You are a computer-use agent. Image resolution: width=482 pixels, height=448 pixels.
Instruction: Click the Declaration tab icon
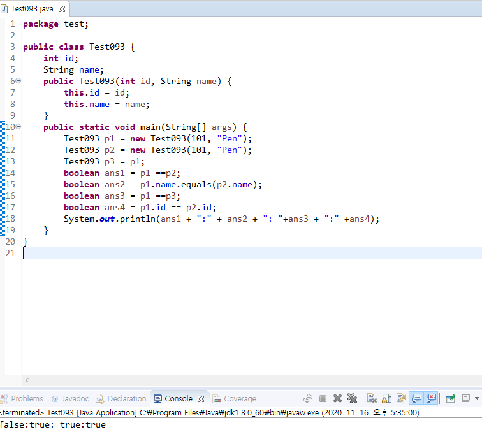[x=99, y=399]
